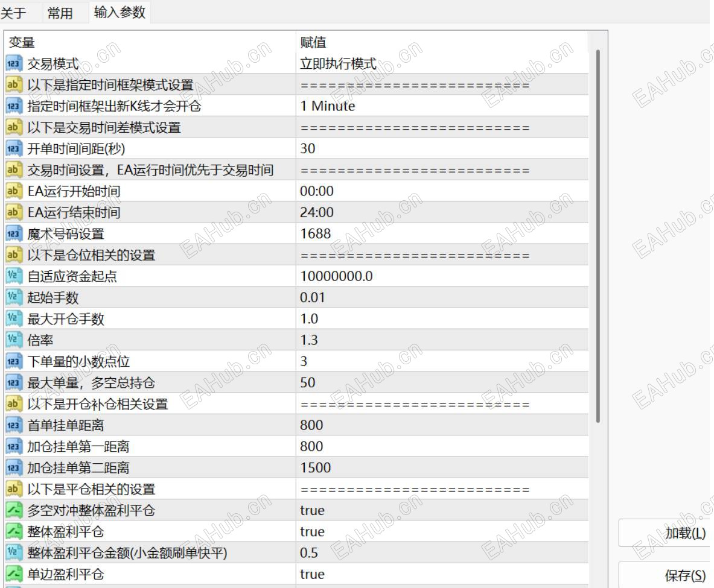The image size is (714, 588).
Task: Select the 自适应资金起点 variable name
Action: pos(72,276)
